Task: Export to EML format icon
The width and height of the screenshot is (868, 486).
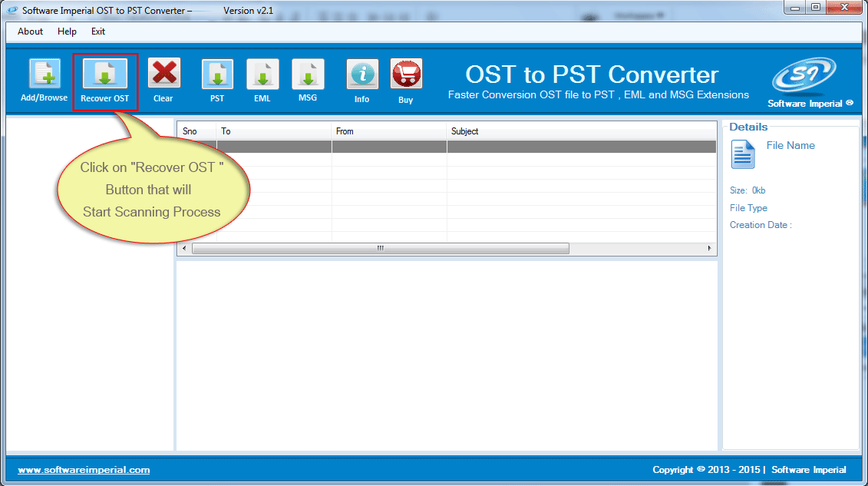Action: pos(262,74)
